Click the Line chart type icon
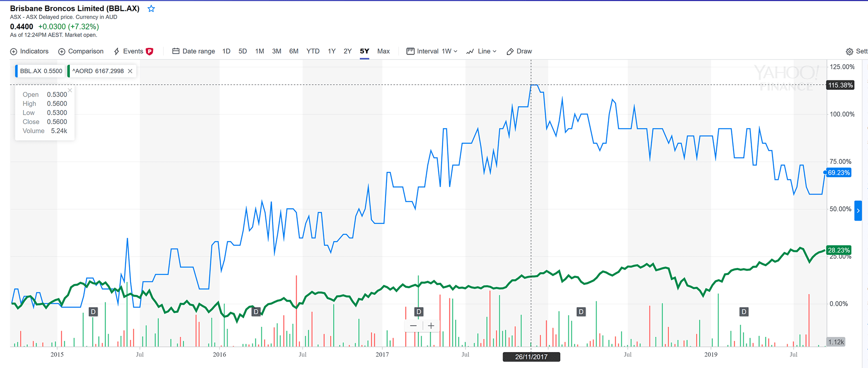The width and height of the screenshot is (868, 368). click(x=470, y=51)
